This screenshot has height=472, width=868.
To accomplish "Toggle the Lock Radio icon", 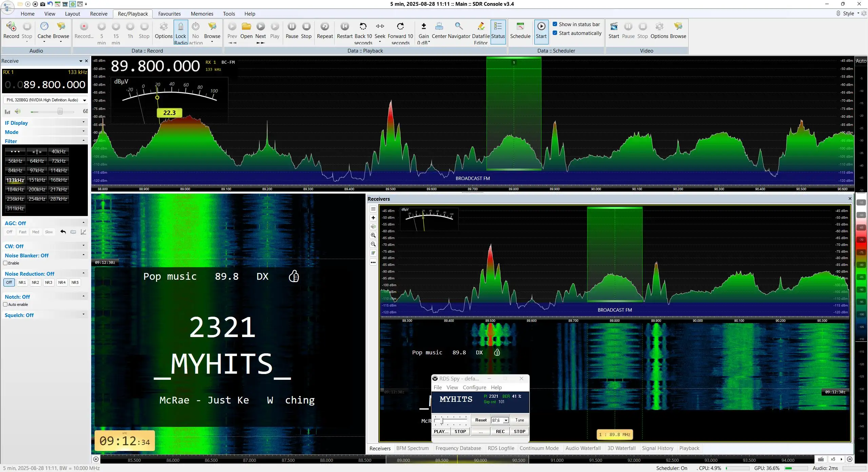I will point(181,26).
